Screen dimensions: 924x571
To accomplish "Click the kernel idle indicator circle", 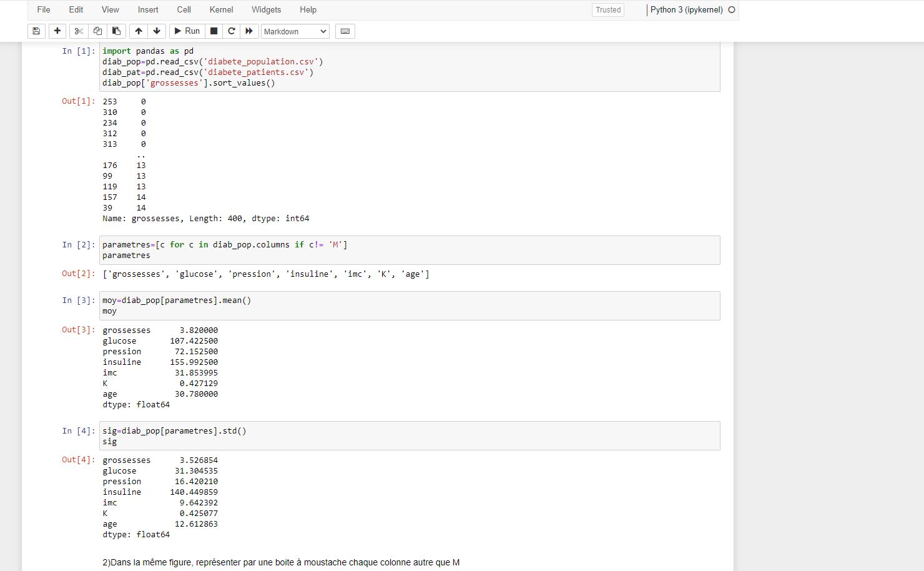I will tap(732, 10).
